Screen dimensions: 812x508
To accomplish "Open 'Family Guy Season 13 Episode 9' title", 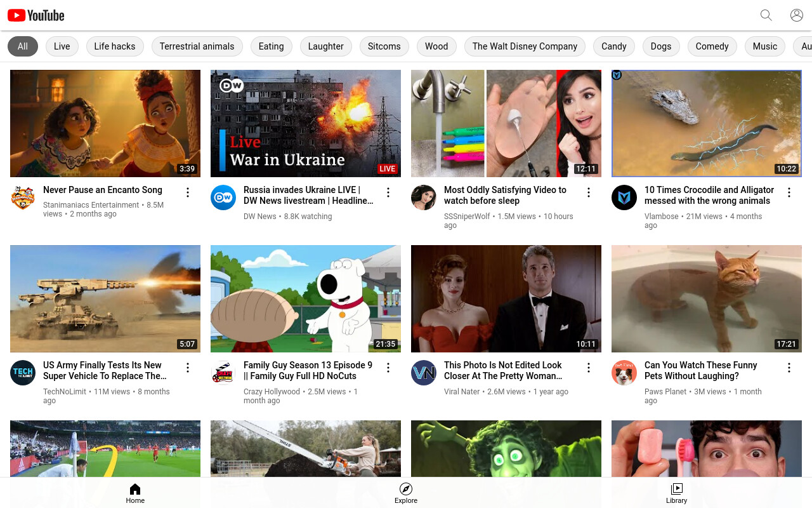I will pyautogui.click(x=308, y=371).
